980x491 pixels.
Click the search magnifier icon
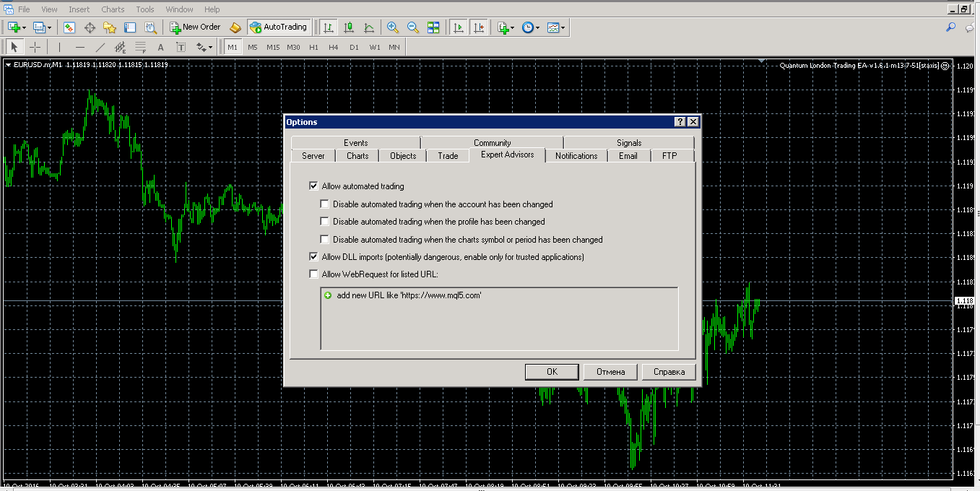click(951, 27)
